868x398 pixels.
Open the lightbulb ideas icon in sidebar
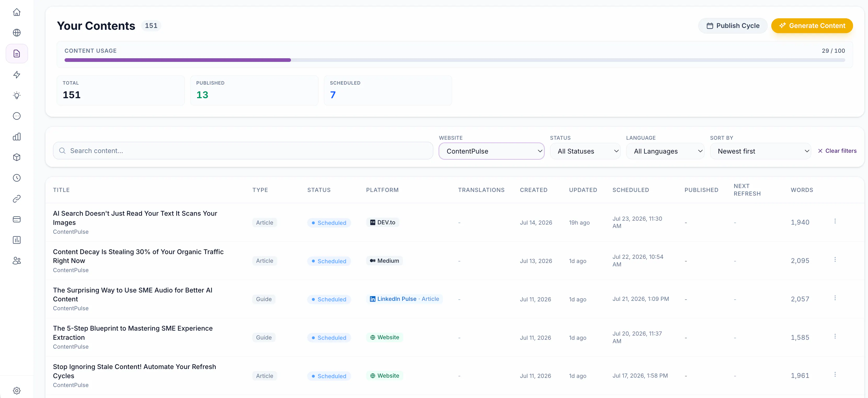tap(16, 95)
